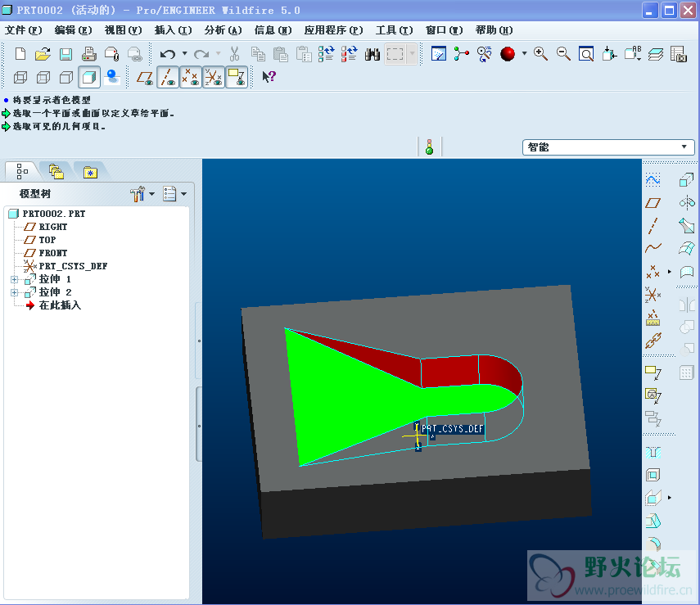Select the Datum Plane tool on right toolbar

(x=653, y=203)
